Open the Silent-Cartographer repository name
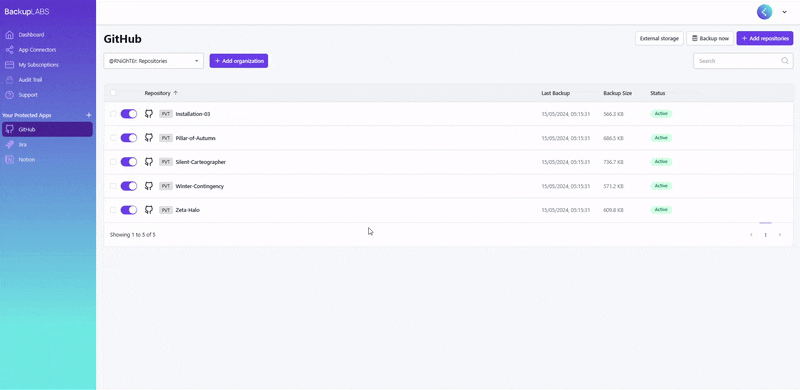 201,162
